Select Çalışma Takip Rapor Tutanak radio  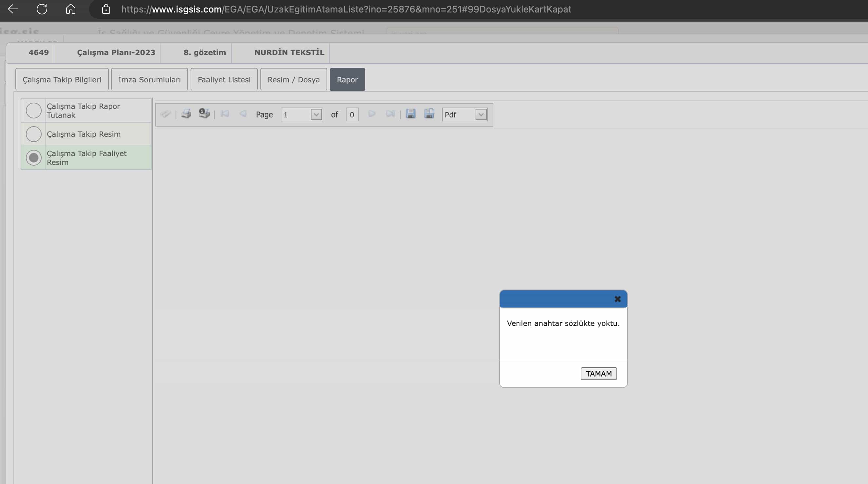[x=34, y=111]
